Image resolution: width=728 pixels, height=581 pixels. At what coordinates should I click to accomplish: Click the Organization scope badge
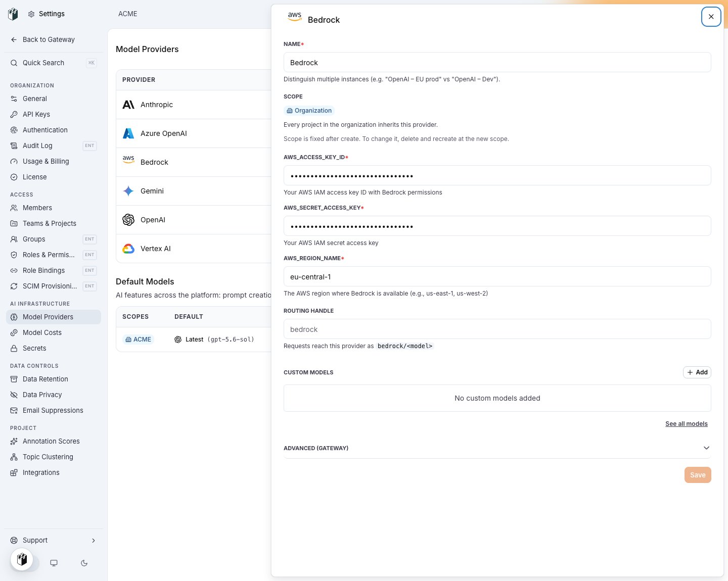[309, 111]
